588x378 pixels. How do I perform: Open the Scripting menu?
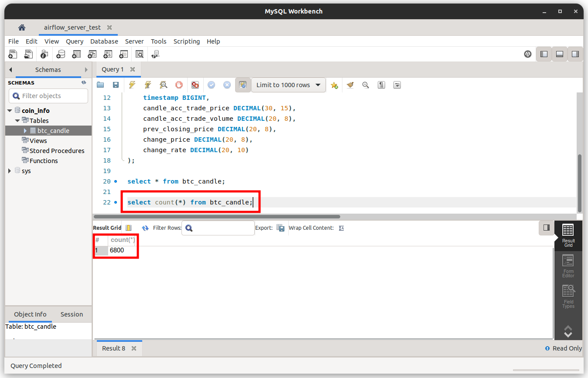[187, 41]
